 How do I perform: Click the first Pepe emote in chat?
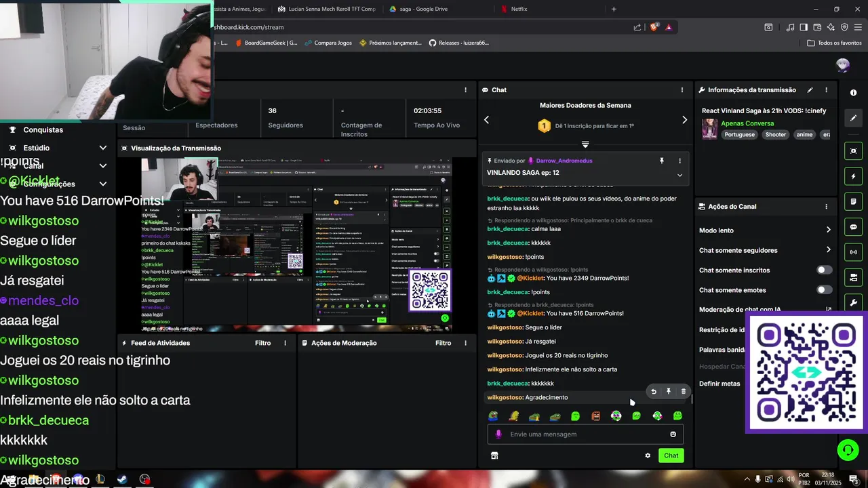pyautogui.click(x=493, y=416)
